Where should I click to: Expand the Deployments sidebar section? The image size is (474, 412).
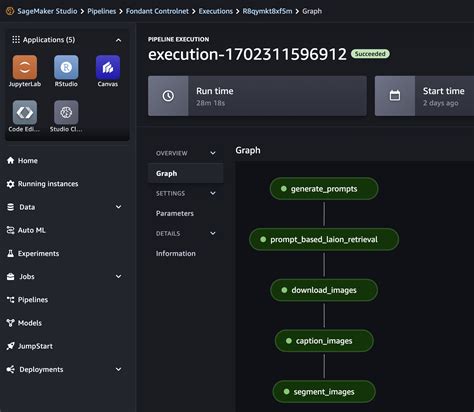click(118, 369)
